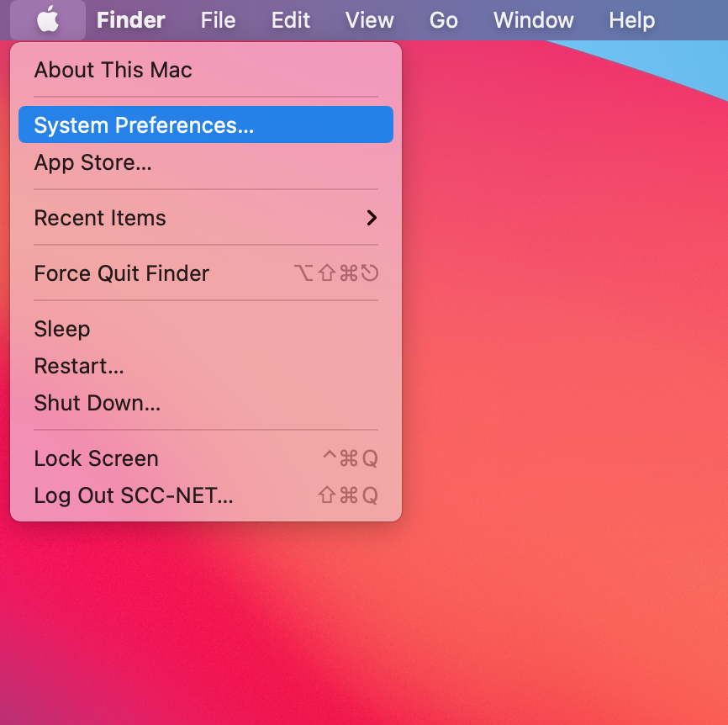Open the Window menu
The height and width of the screenshot is (725, 728).
pos(534,20)
